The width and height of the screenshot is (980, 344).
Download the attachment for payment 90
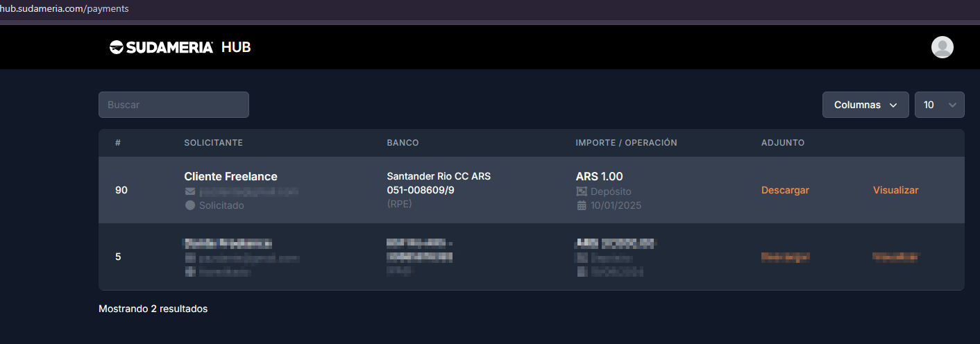coord(785,190)
